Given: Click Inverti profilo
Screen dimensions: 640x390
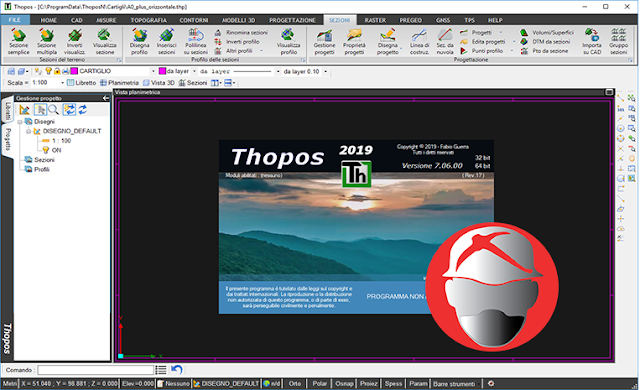Looking at the screenshot, I should pos(237,42).
